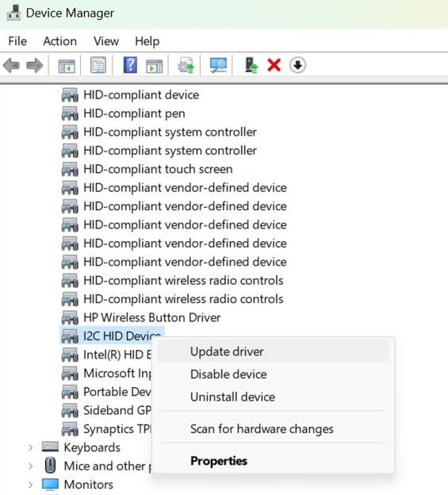The width and height of the screenshot is (448, 495).
Task: Click the Disable device down-arrow icon
Action: pos(297,65)
